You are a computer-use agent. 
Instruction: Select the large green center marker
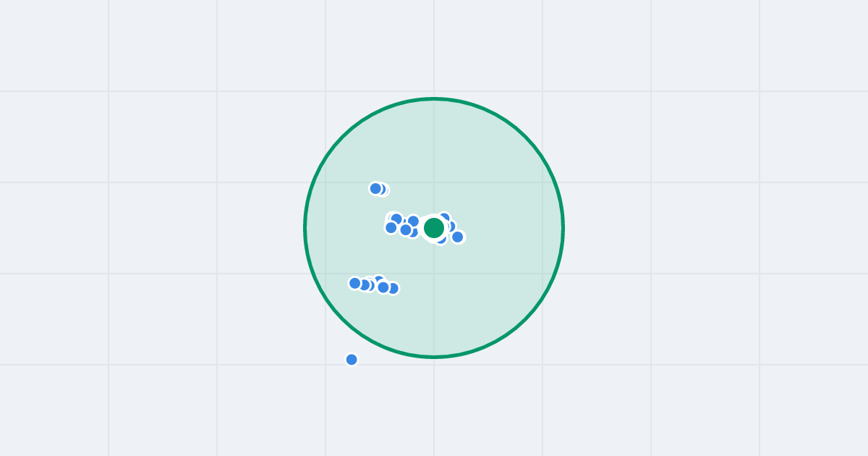coord(434,228)
